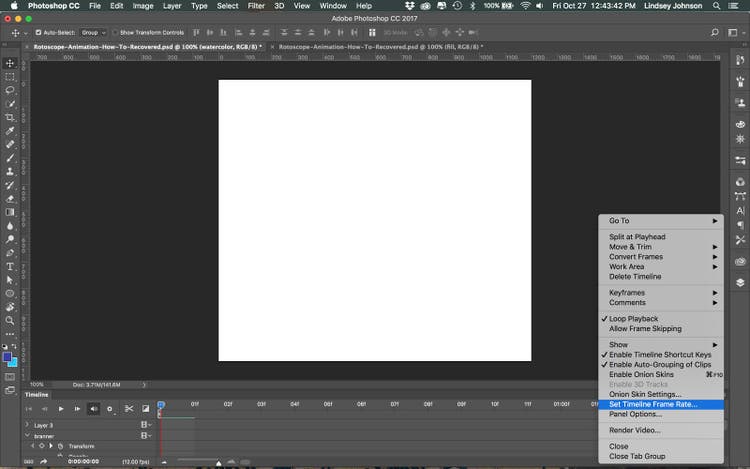Screen dimensions: 750x469
Task: Click the search icon in options bar
Action: [715, 33]
